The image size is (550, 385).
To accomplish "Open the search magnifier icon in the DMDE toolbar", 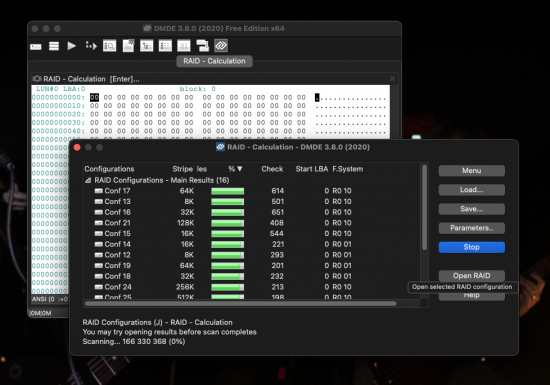I will click(109, 46).
